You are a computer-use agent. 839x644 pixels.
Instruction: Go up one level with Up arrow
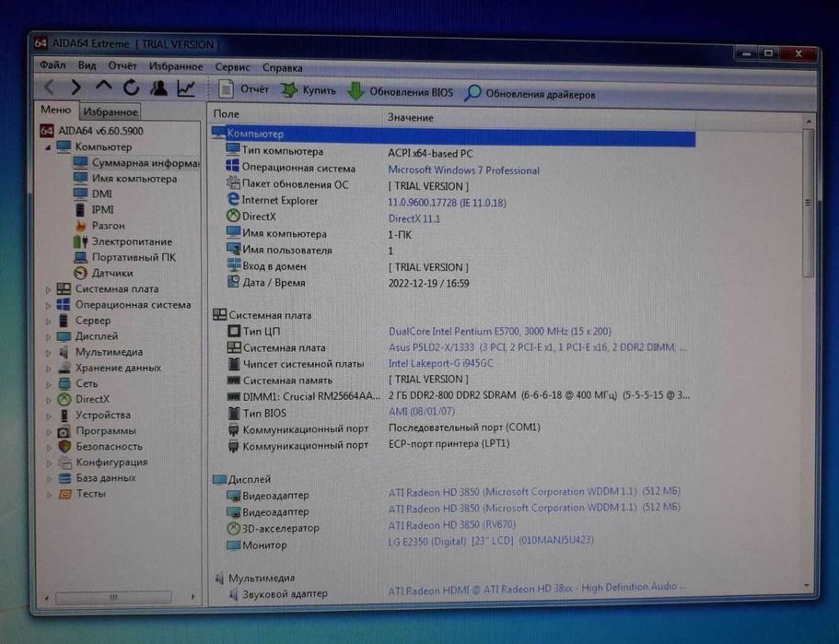pos(104,86)
